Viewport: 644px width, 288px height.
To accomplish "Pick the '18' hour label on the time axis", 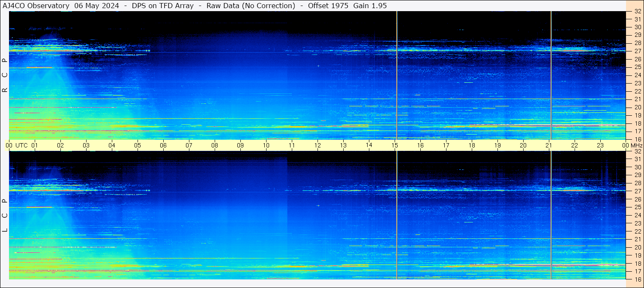I will pyautogui.click(x=472, y=145).
